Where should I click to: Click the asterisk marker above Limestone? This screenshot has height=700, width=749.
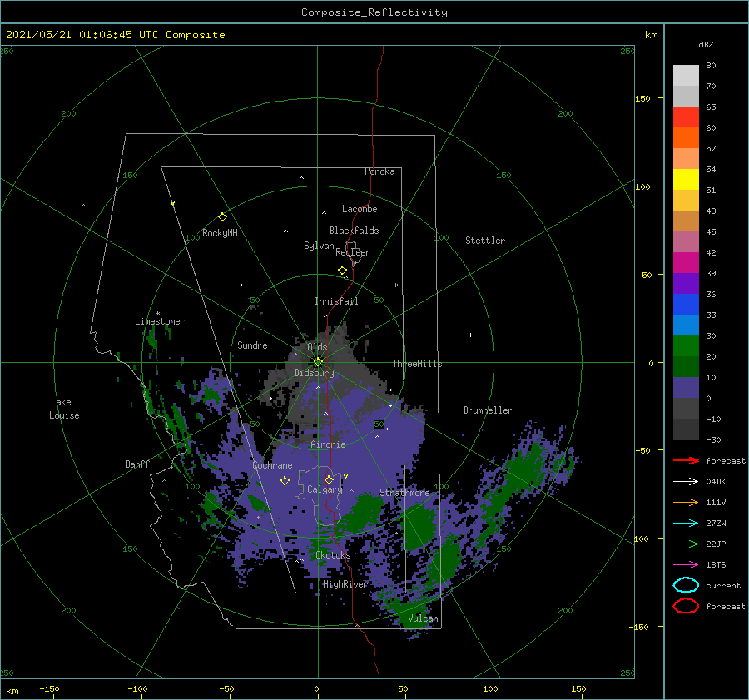pyautogui.click(x=157, y=314)
